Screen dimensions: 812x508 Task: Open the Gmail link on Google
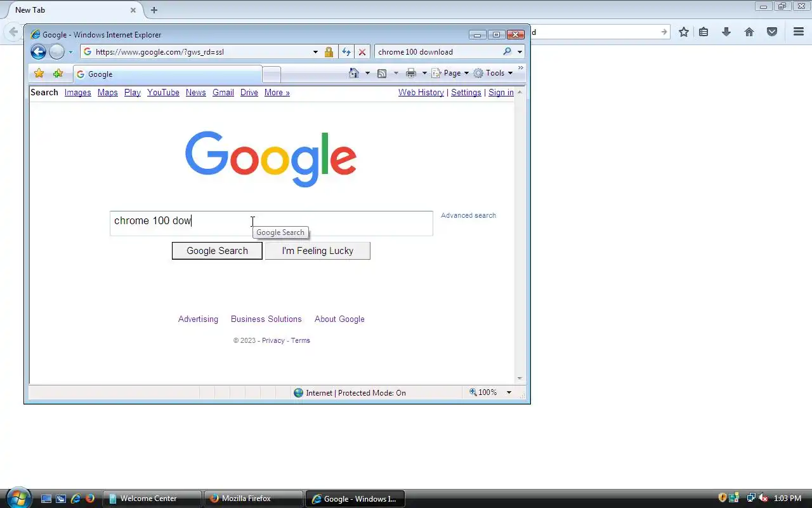point(223,92)
